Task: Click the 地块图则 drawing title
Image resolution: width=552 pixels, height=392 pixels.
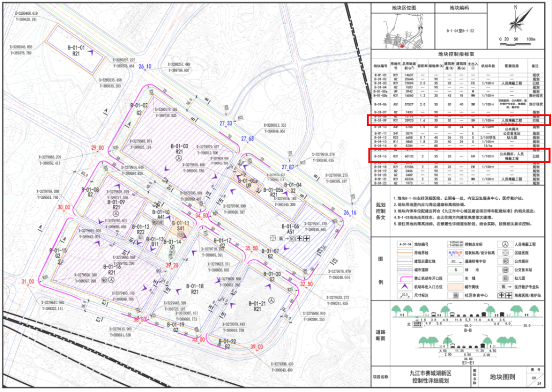Action: click(x=502, y=377)
